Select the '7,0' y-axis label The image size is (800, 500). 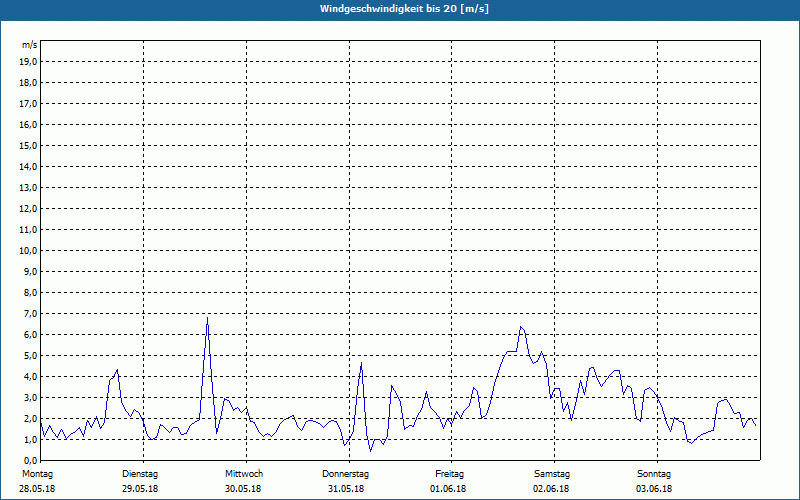pyautogui.click(x=30, y=313)
